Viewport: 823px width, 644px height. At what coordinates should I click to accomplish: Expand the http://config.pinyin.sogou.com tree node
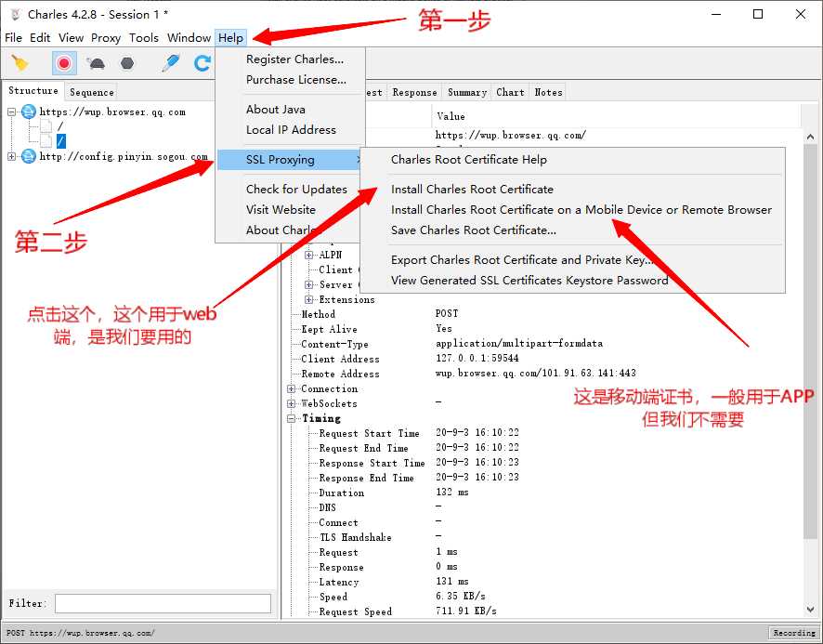[x=11, y=156]
